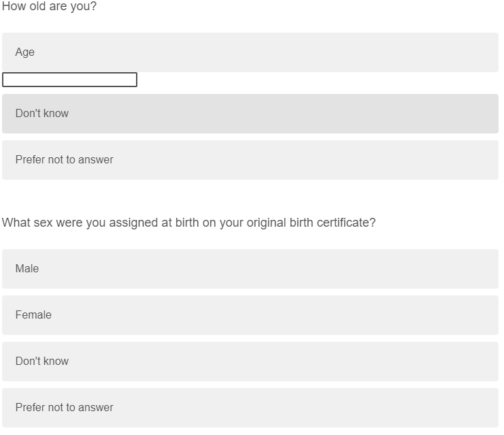Select "Prefer not to answer" for birth sex

[x=250, y=408]
